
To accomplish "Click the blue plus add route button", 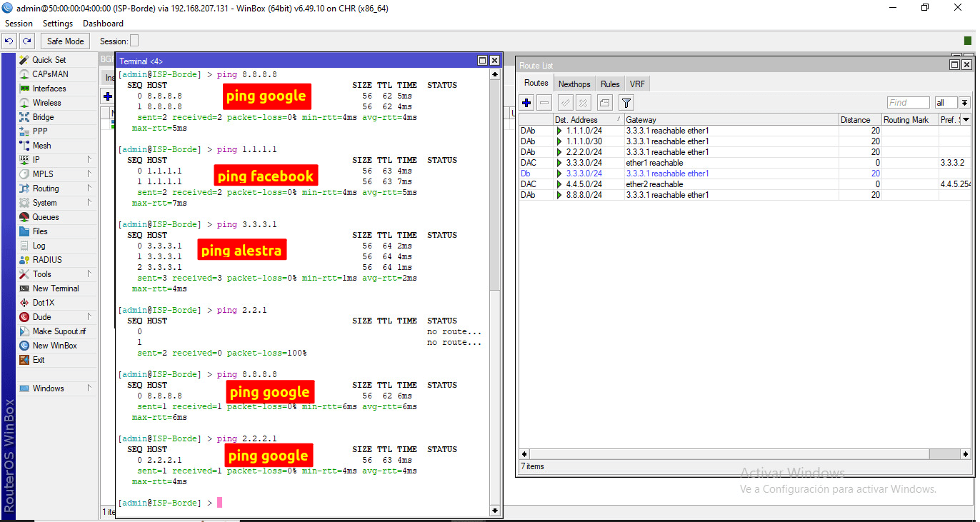I will [x=527, y=103].
